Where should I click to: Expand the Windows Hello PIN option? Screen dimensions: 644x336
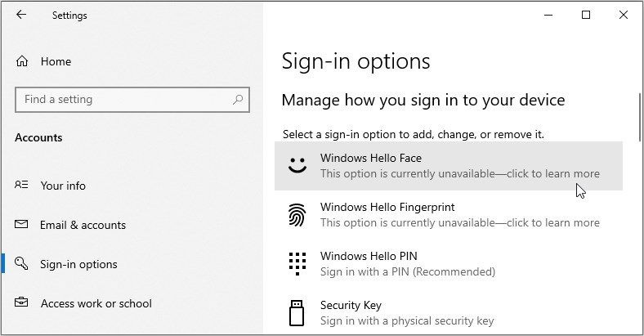[x=449, y=264]
